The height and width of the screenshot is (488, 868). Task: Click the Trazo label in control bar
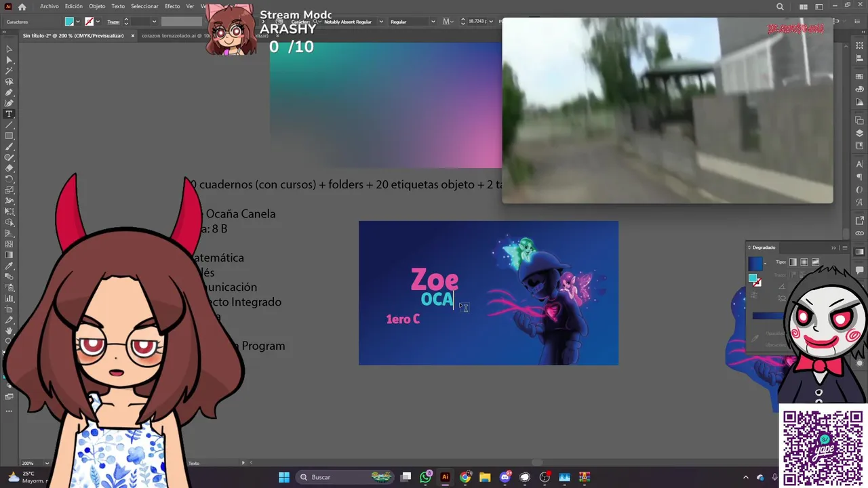point(113,22)
